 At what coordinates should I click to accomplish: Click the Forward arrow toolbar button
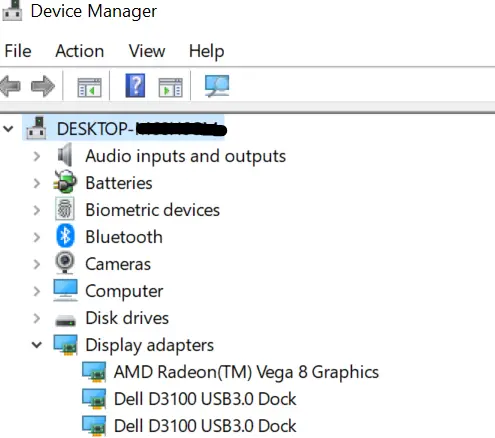[43, 86]
